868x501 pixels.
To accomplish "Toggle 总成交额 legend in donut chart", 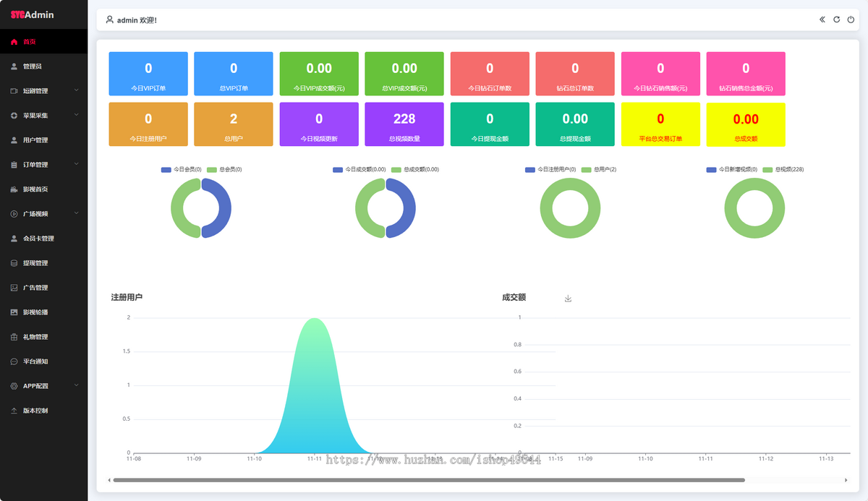I will point(414,169).
